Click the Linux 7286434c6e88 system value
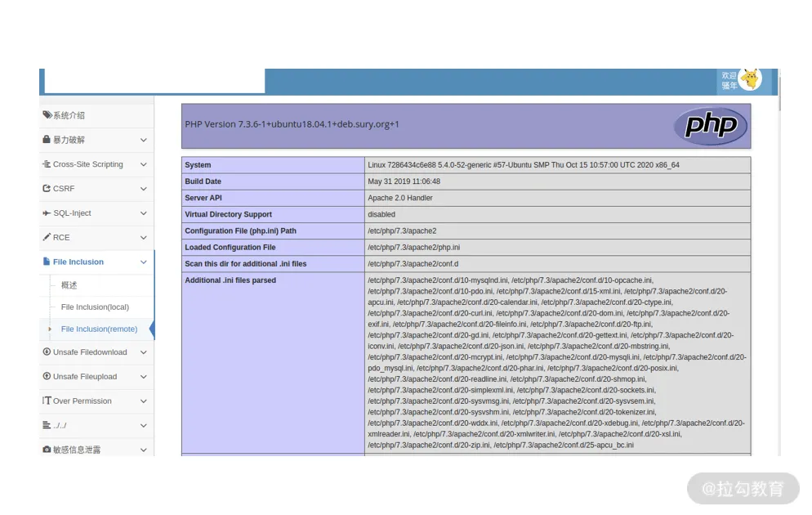 [x=524, y=165]
